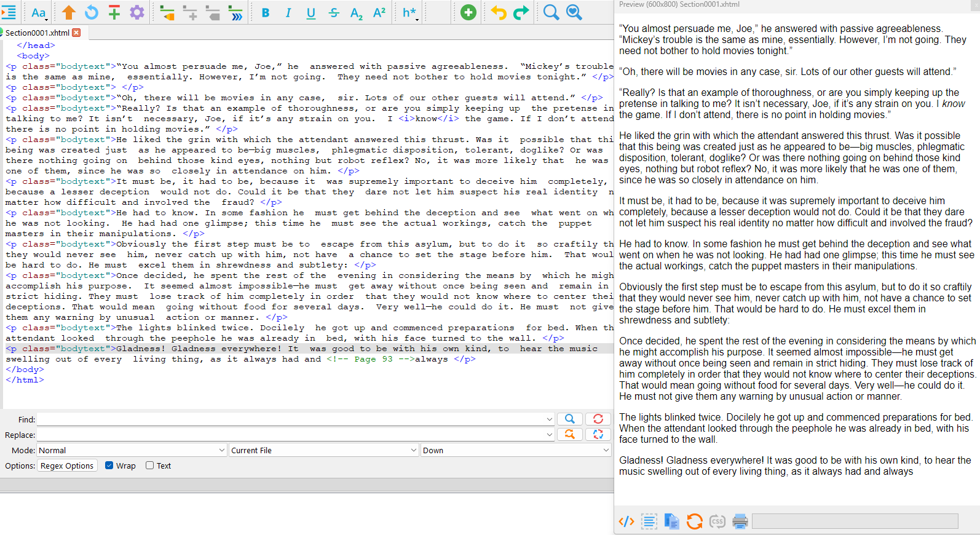Expand the Current File scope dropdown
Image resolution: width=980 pixels, height=535 pixels.
click(323, 450)
